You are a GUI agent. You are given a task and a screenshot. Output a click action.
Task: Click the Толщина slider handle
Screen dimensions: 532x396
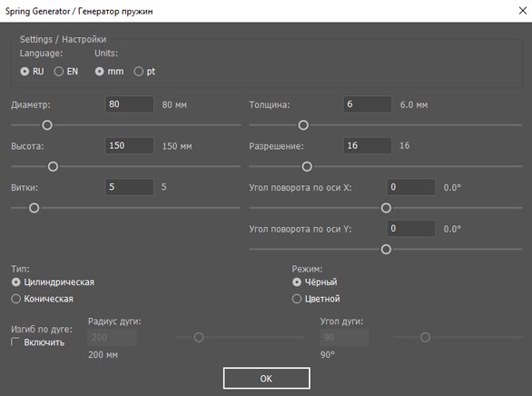click(303, 124)
